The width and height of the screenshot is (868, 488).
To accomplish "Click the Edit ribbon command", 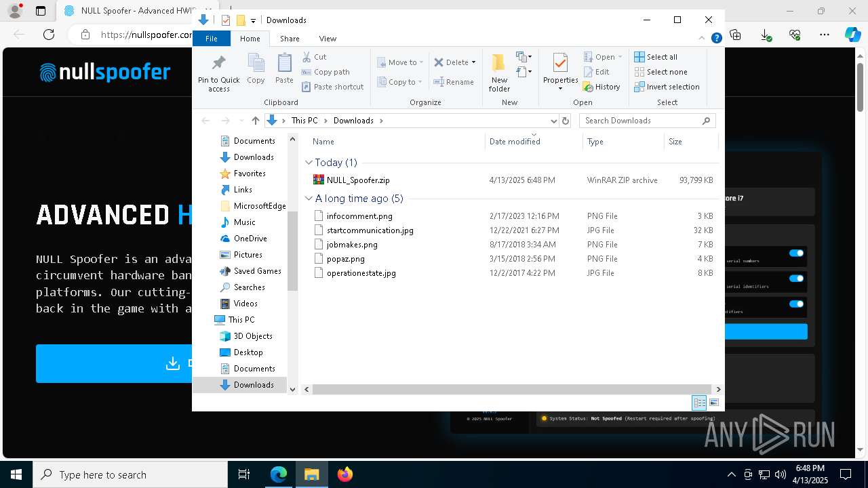I will click(x=596, y=72).
